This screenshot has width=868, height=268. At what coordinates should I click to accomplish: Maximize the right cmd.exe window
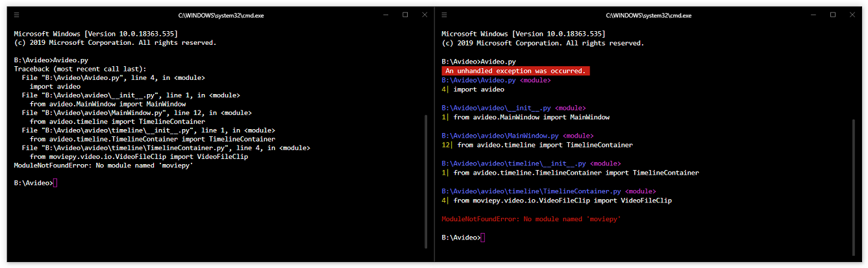pyautogui.click(x=833, y=14)
